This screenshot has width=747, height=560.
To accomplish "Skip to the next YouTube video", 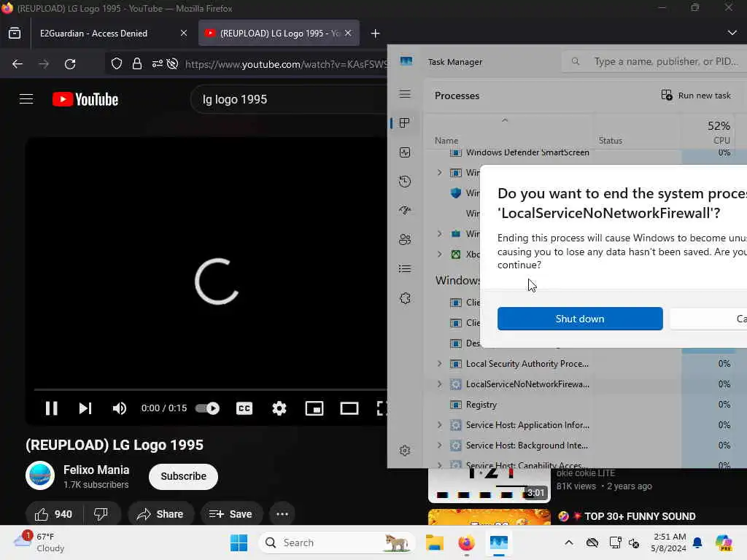I will (85, 408).
